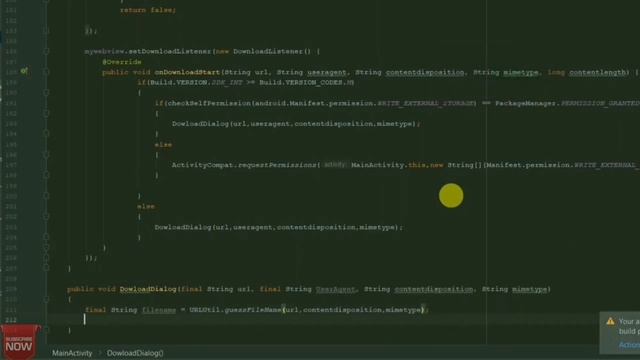Fold the brace block under checkSelfPermission line
The height and width of the screenshot is (360, 640).
(46, 113)
